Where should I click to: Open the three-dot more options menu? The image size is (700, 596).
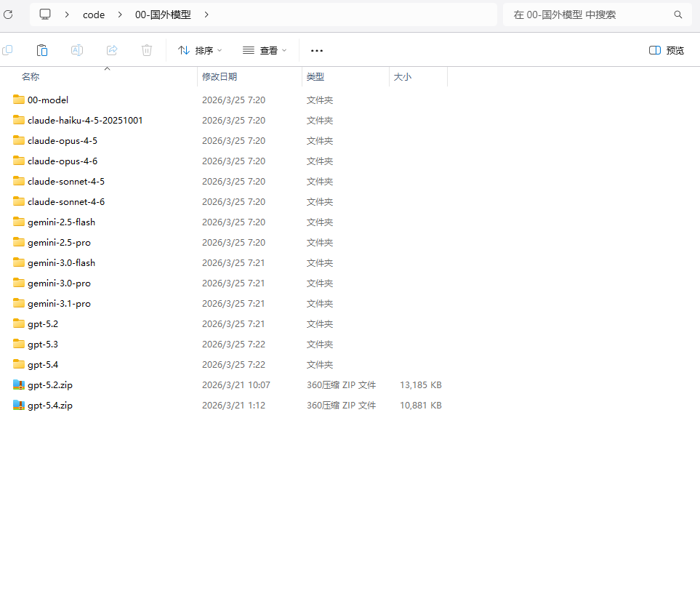point(317,51)
